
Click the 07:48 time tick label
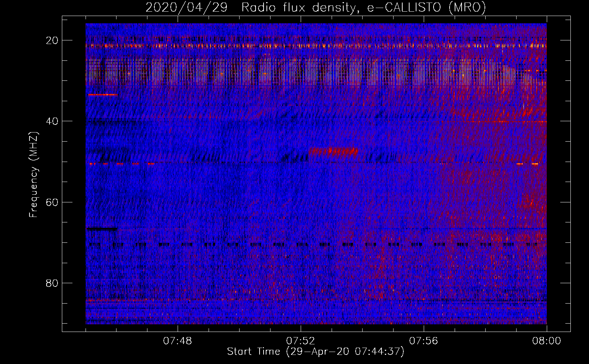[x=178, y=341]
